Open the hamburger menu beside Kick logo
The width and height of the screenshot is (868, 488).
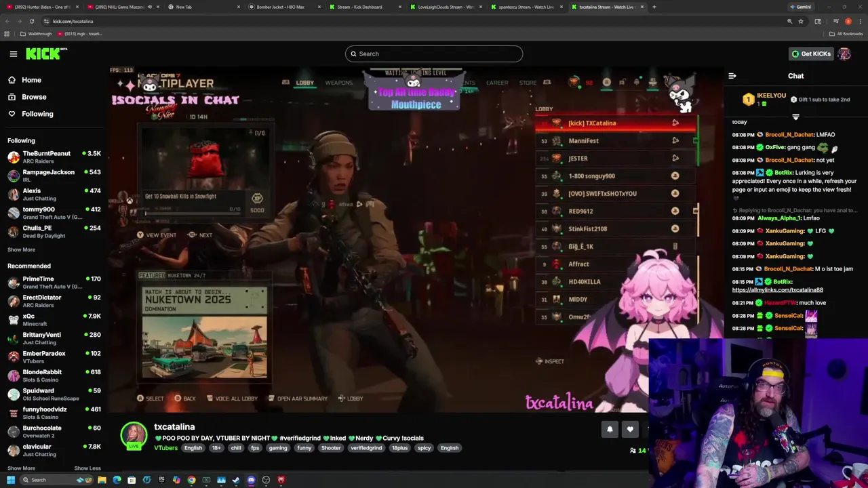click(x=13, y=54)
